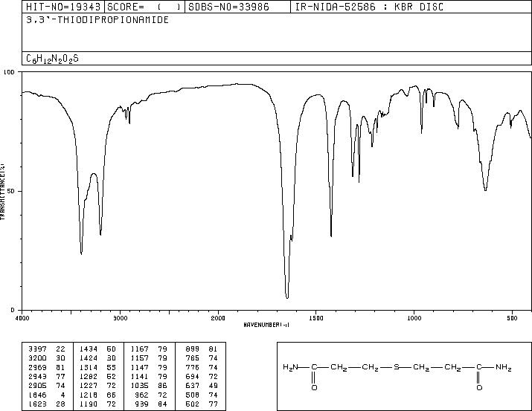Select peak 1141 in the peak table
The image size is (532, 411).
140,376
